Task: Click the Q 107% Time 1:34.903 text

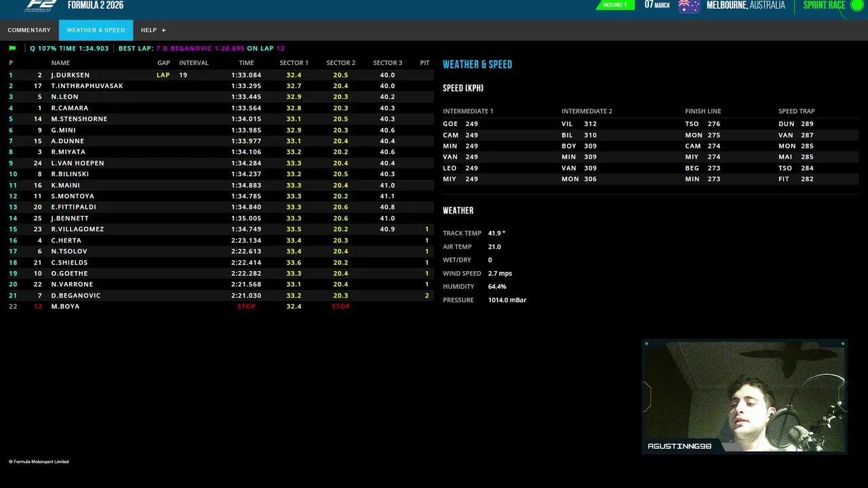Action: [x=69, y=49]
